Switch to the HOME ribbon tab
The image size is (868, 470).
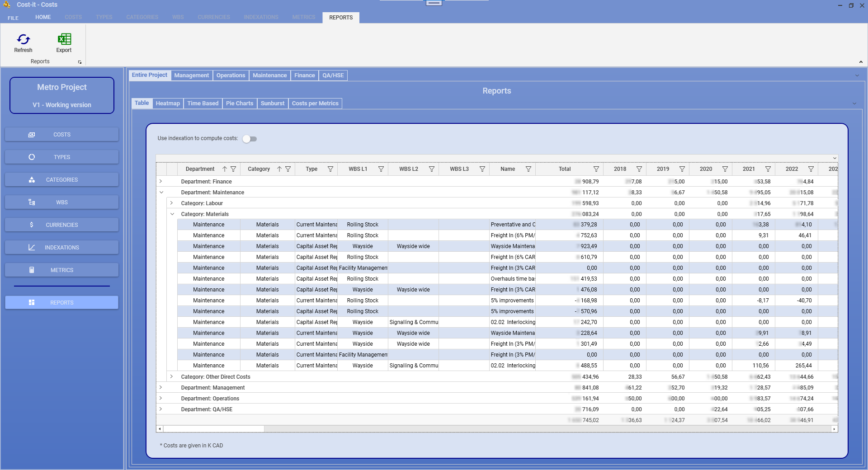click(x=43, y=17)
